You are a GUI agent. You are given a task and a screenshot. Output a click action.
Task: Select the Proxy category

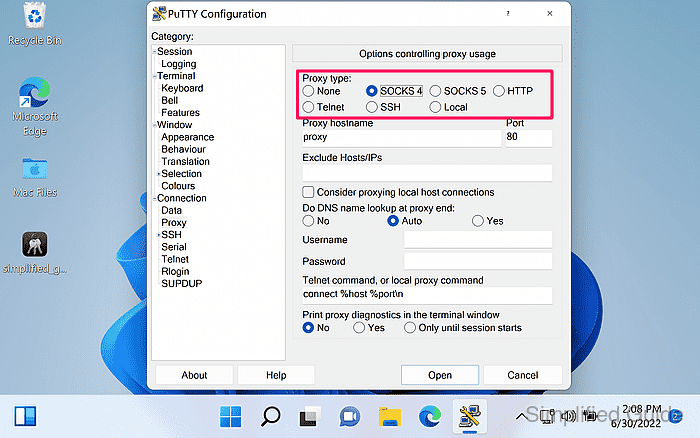tap(174, 222)
